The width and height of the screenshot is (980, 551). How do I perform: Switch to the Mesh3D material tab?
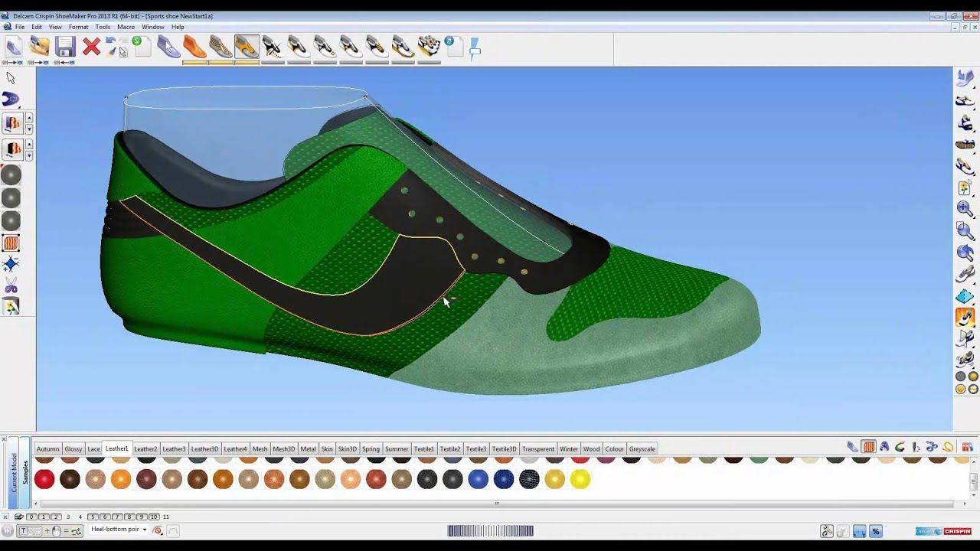click(283, 449)
